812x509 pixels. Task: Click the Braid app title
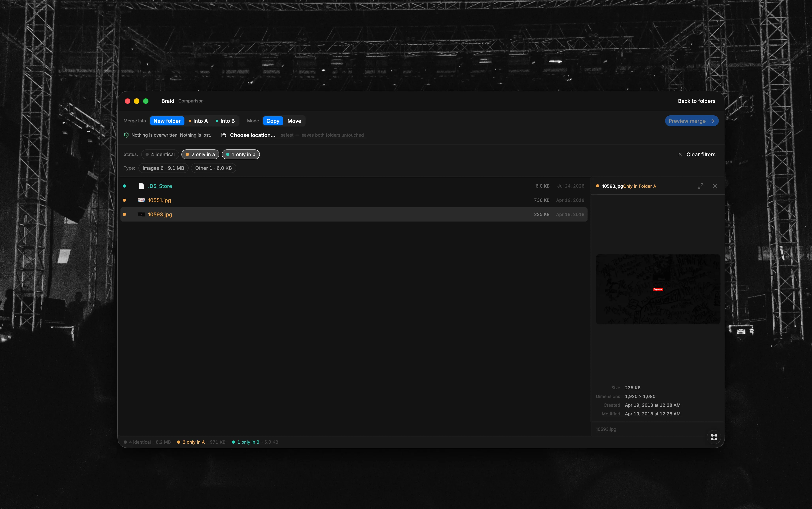168,101
